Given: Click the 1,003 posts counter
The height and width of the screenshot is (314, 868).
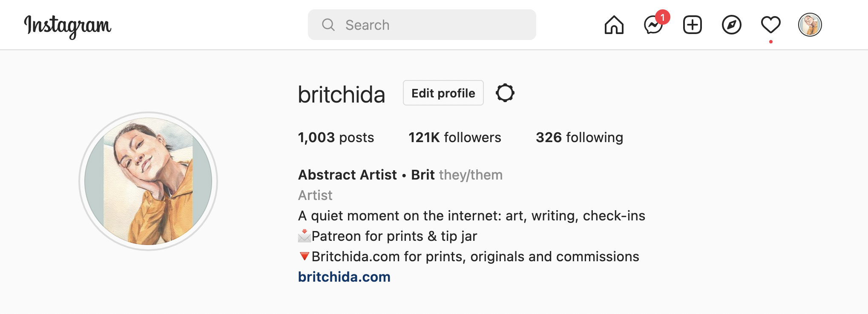Looking at the screenshot, I should 336,137.
